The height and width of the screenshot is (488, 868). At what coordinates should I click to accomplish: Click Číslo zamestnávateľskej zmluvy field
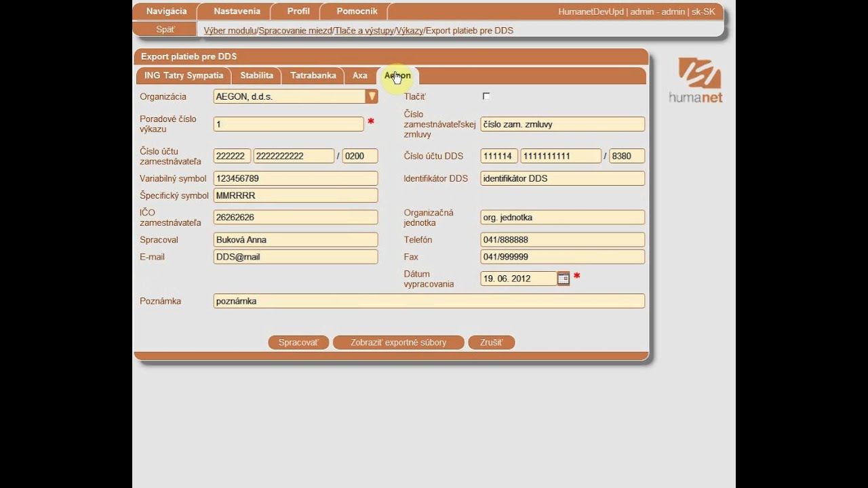(x=563, y=124)
